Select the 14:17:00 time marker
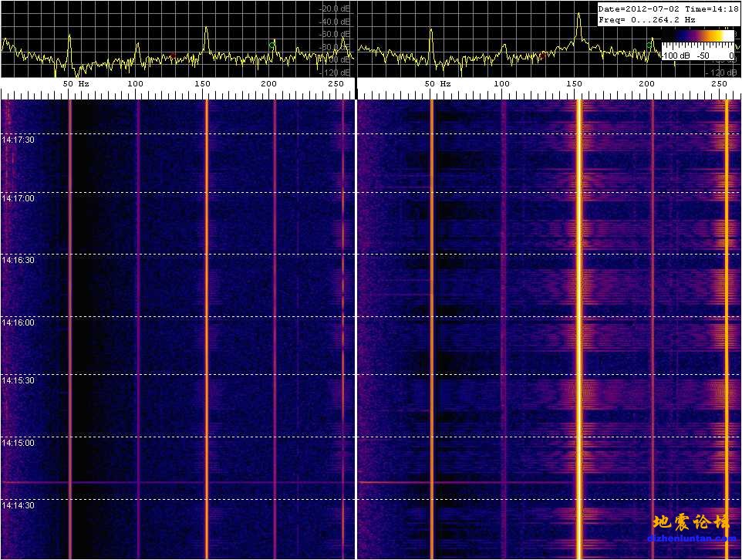This screenshot has height=560, width=742. tap(18, 199)
